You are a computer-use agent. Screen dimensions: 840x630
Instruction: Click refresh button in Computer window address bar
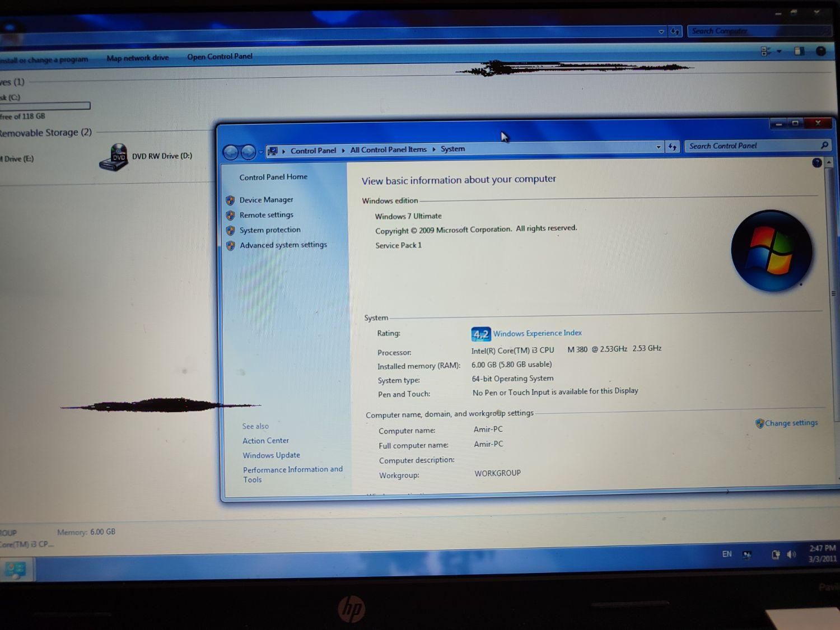click(675, 32)
